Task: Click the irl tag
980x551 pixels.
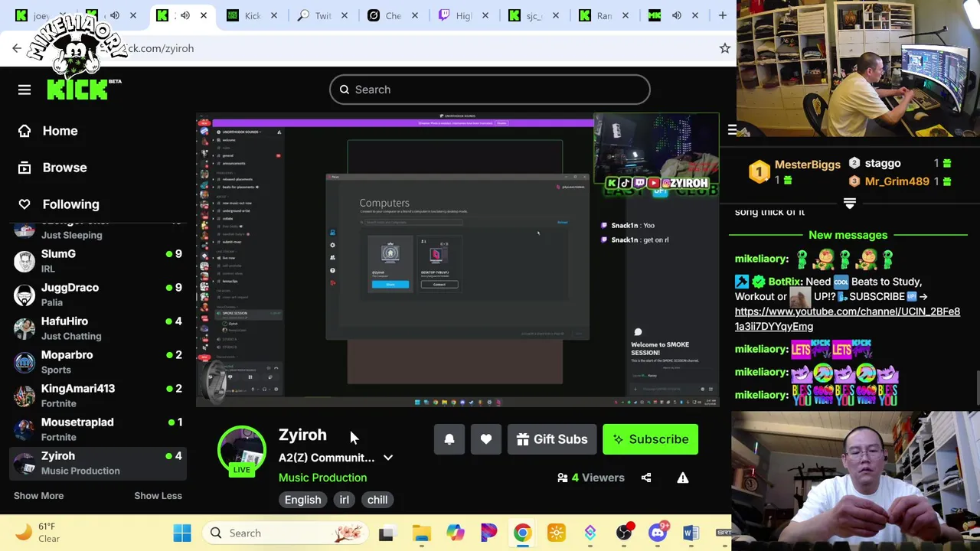Action: [344, 500]
